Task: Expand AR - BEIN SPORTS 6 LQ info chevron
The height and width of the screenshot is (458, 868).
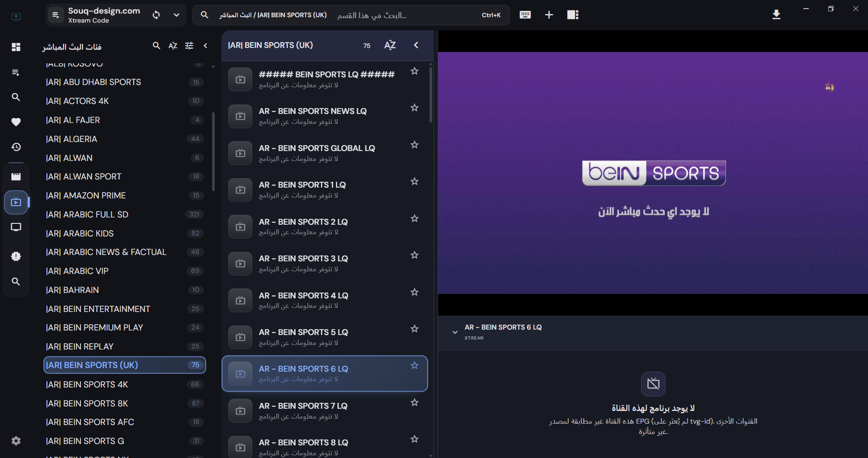Action: click(455, 332)
